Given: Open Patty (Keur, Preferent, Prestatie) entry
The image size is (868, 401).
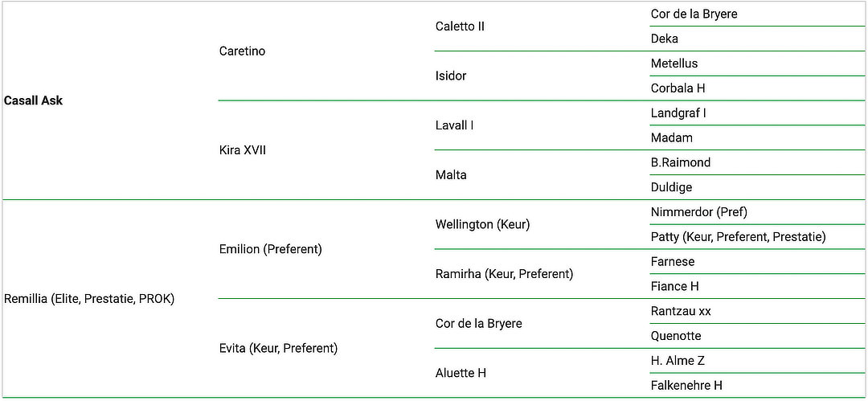Looking at the screenshot, I should tap(739, 237).
